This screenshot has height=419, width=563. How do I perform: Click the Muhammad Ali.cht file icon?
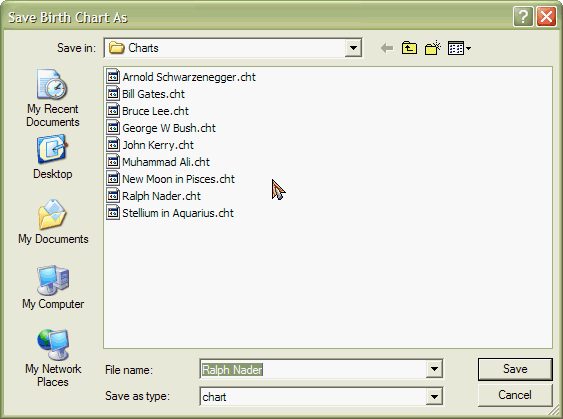point(113,162)
